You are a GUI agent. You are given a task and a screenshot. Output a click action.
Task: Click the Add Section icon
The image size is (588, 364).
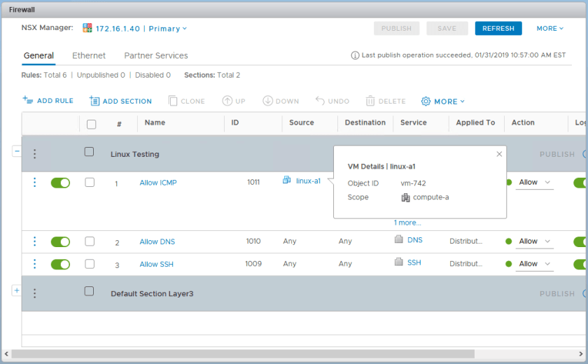(x=94, y=101)
